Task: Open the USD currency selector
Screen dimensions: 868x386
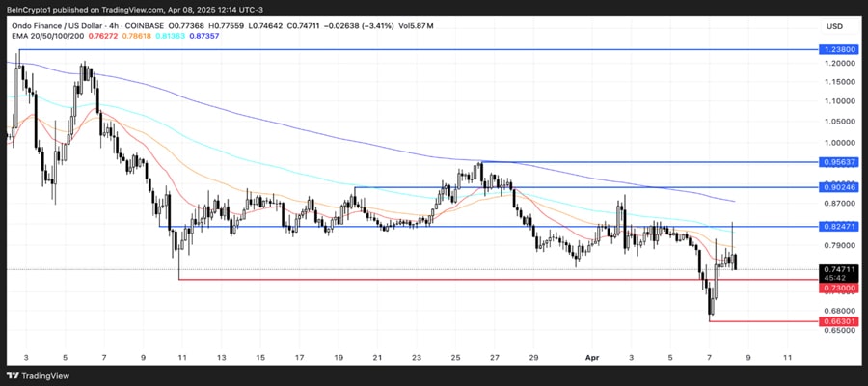Action: (834, 26)
